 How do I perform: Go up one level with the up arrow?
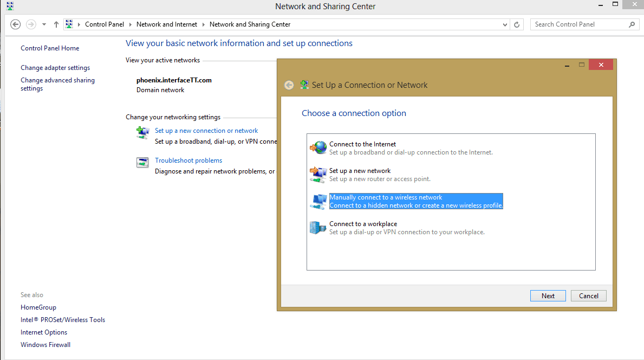(x=56, y=24)
